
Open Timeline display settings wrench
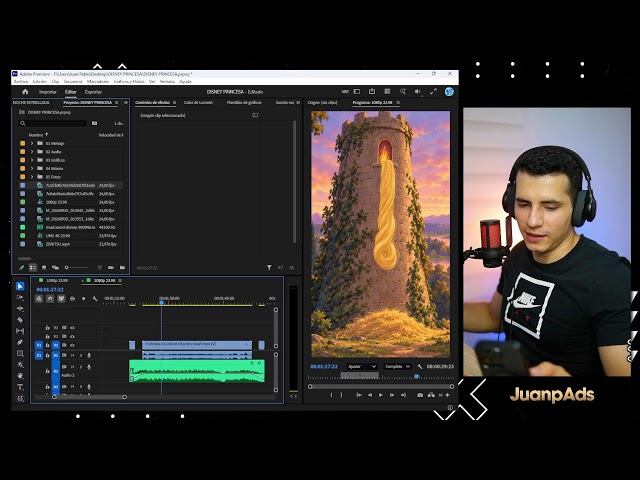click(95, 299)
